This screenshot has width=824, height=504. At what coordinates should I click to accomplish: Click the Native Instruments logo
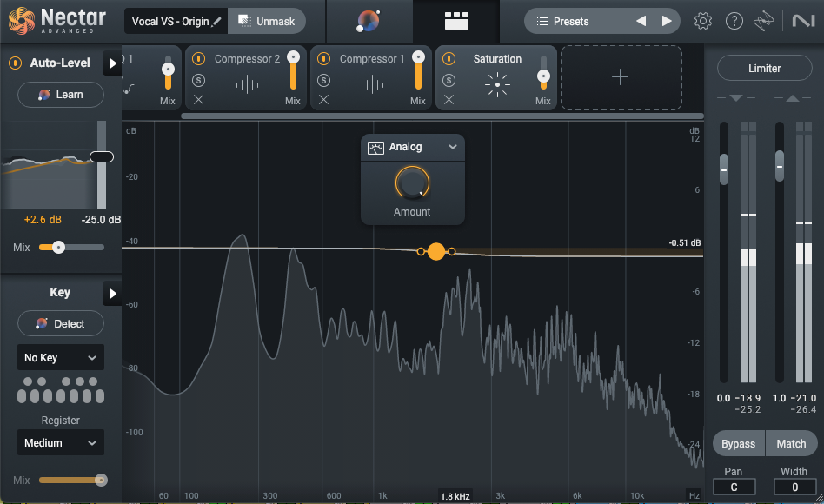click(803, 21)
